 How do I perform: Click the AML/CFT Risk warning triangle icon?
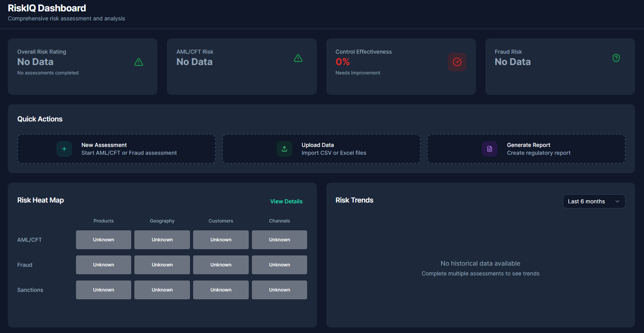click(298, 58)
